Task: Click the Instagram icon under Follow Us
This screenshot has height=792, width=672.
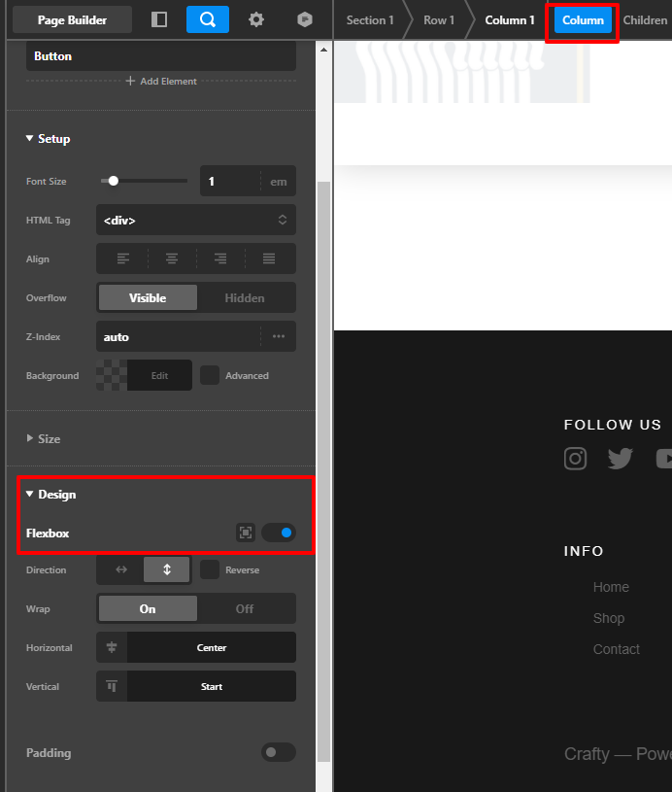Action: pos(576,459)
